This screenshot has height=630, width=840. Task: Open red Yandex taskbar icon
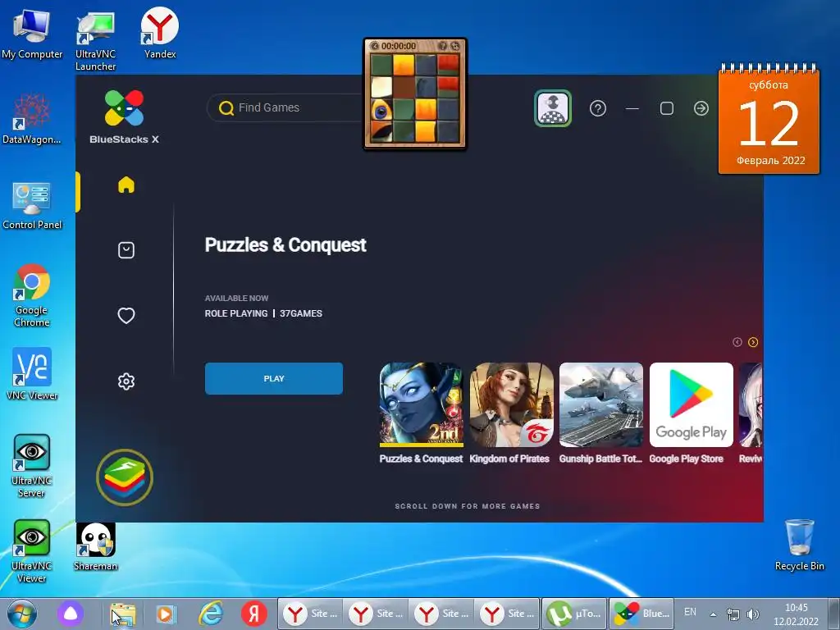pyautogui.click(x=254, y=614)
